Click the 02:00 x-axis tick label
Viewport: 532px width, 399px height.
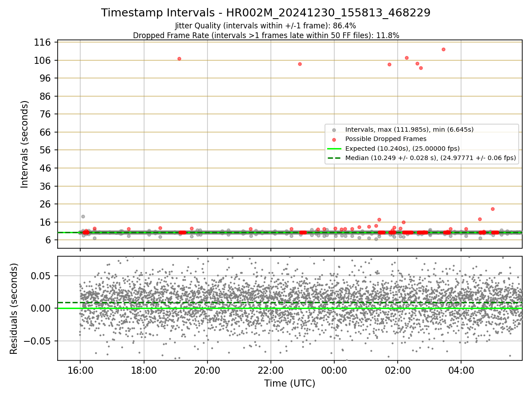pyautogui.click(x=397, y=370)
